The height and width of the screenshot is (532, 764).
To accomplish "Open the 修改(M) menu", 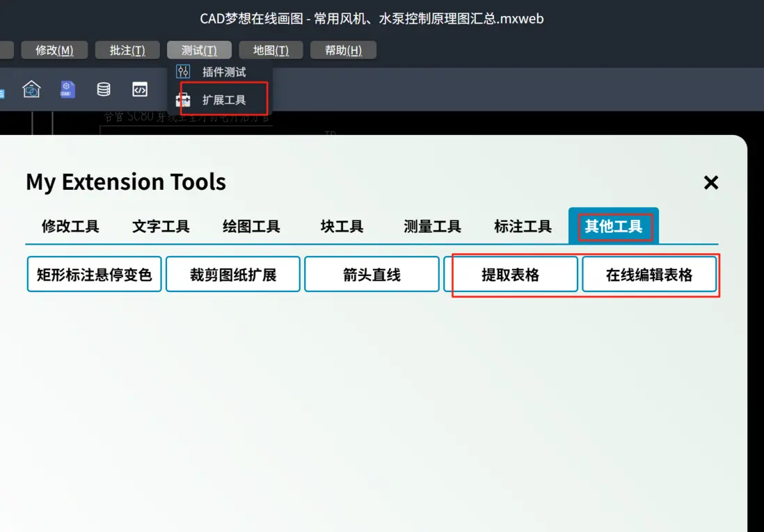I will (54, 50).
